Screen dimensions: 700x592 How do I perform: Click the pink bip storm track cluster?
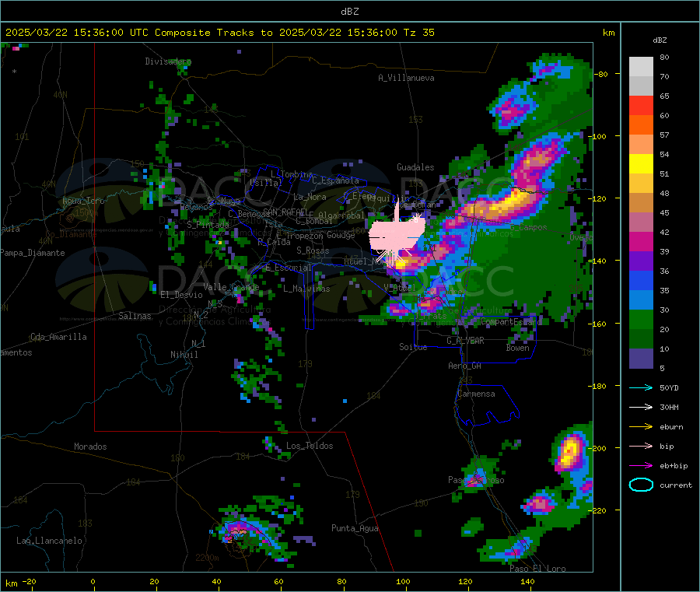click(395, 234)
